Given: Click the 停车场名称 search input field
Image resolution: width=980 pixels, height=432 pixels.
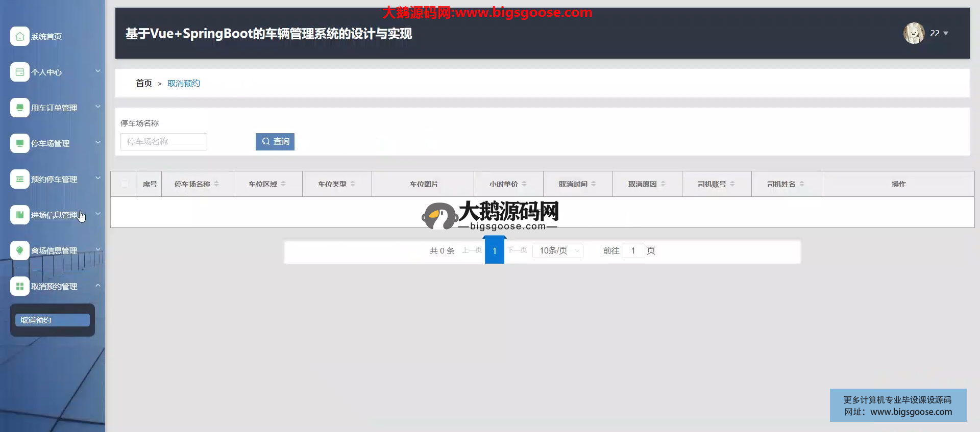Looking at the screenshot, I should pyautogui.click(x=163, y=141).
